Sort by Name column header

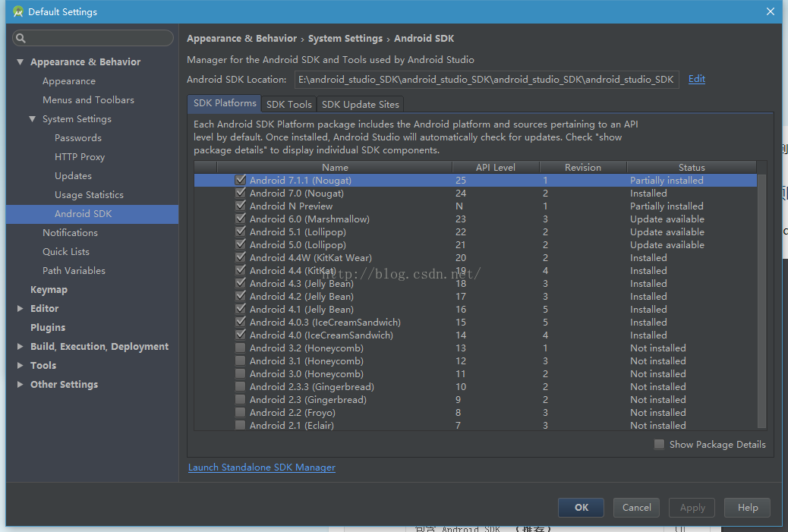(x=335, y=167)
